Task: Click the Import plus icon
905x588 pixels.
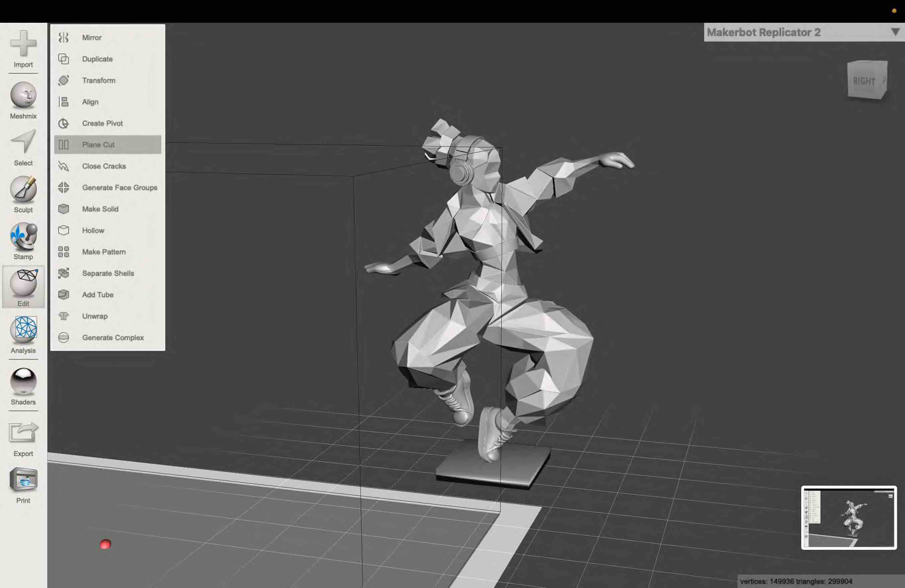Action: pos(23,43)
